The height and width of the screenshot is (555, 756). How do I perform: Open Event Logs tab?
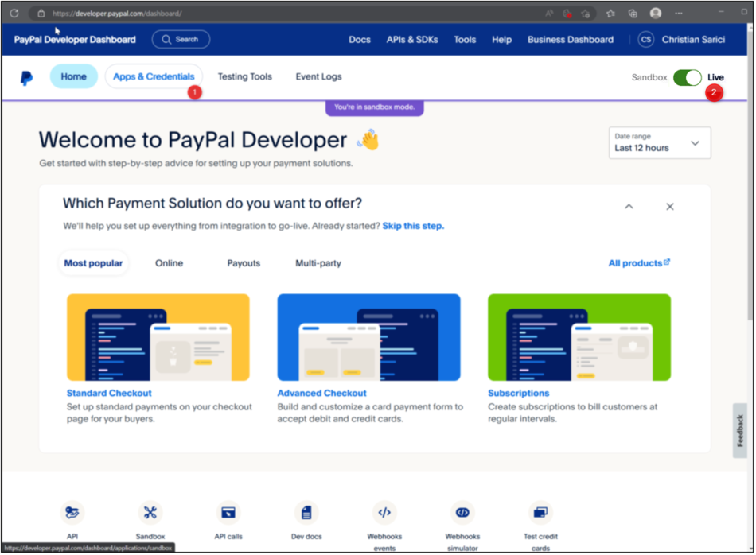pos(318,76)
